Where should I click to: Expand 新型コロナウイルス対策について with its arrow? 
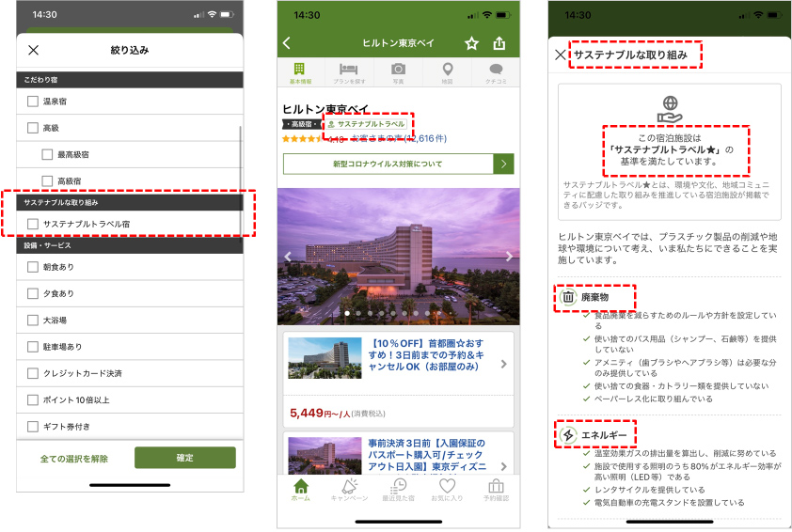(x=504, y=164)
